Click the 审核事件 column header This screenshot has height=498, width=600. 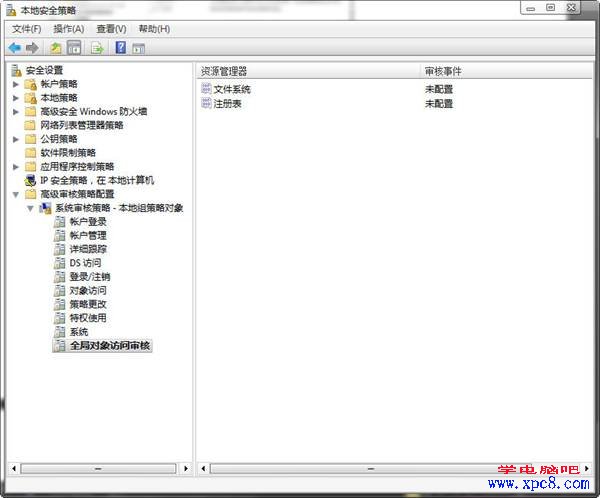442,71
